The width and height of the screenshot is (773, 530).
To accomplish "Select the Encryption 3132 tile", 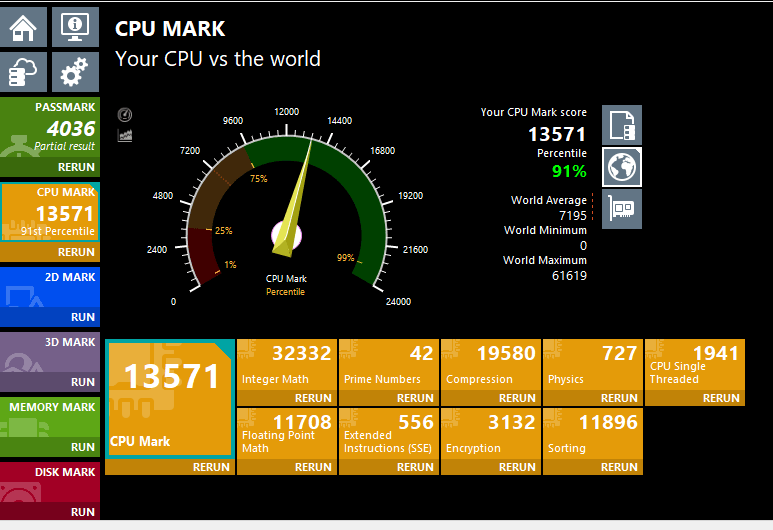I will pos(491,434).
